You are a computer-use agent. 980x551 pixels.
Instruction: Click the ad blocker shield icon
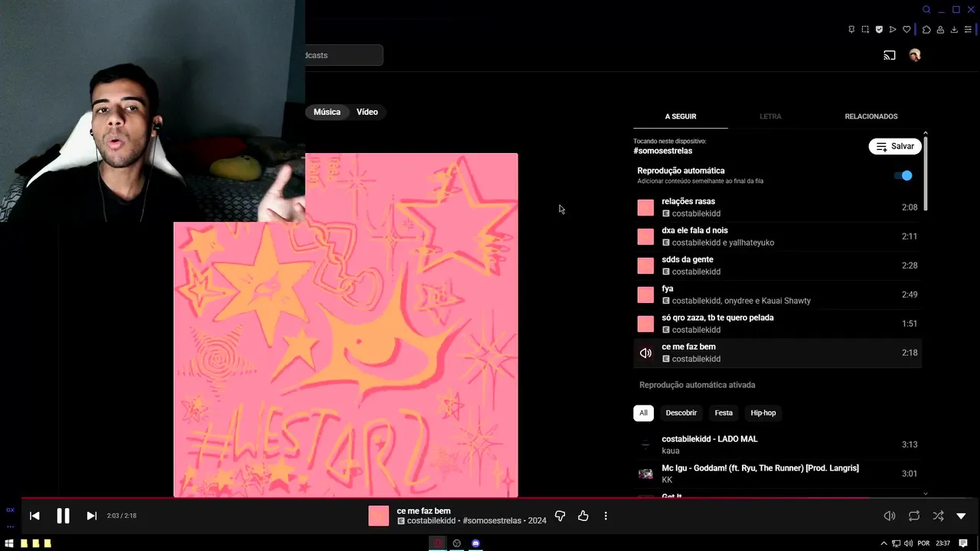(x=879, y=29)
